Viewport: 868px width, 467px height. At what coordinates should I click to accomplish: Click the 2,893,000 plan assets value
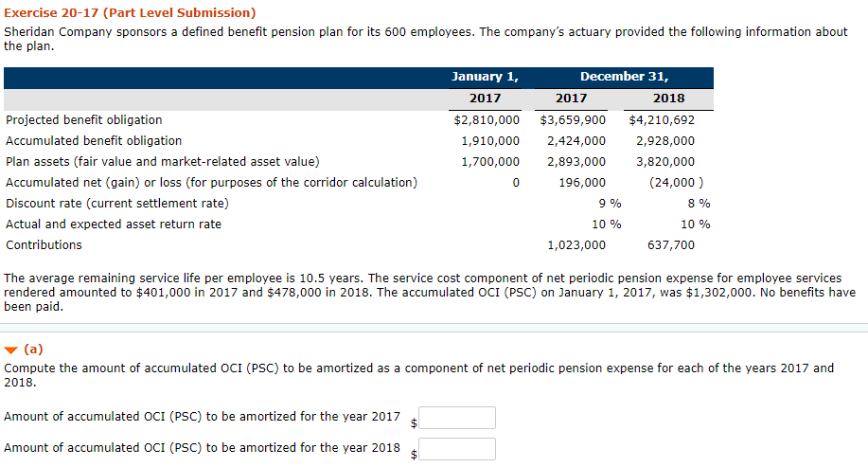576,162
